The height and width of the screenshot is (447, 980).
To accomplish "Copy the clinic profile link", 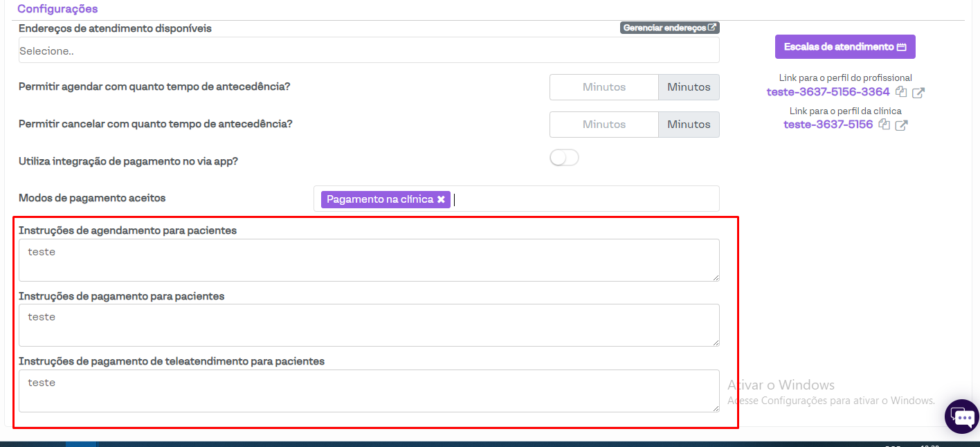I will [x=884, y=125].
